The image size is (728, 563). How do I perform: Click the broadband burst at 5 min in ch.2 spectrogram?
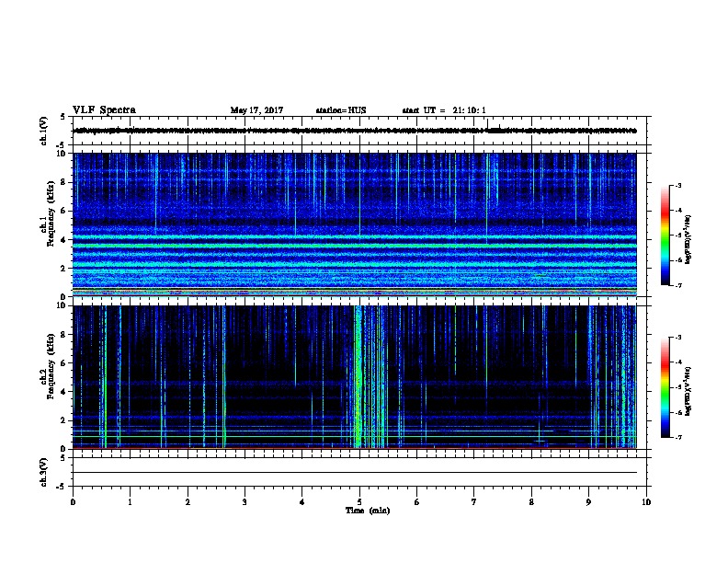click(x=358, y=377)
